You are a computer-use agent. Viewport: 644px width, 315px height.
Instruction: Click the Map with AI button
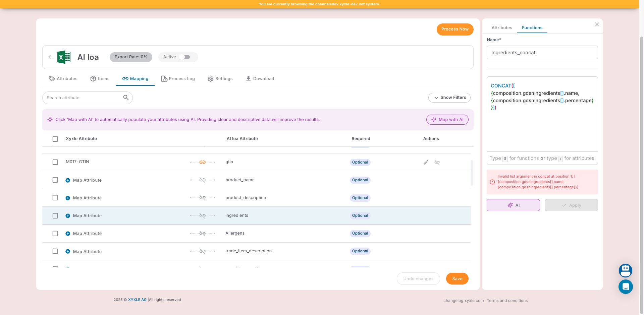(x=447, y=120)
